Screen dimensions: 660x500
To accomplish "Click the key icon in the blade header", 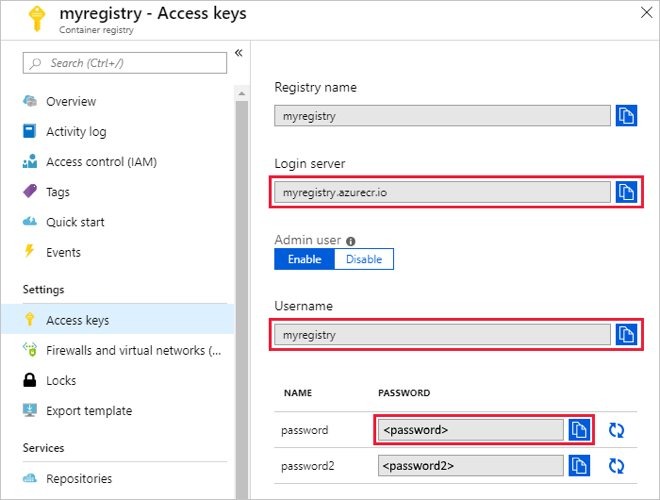I will tap(37, 18).
